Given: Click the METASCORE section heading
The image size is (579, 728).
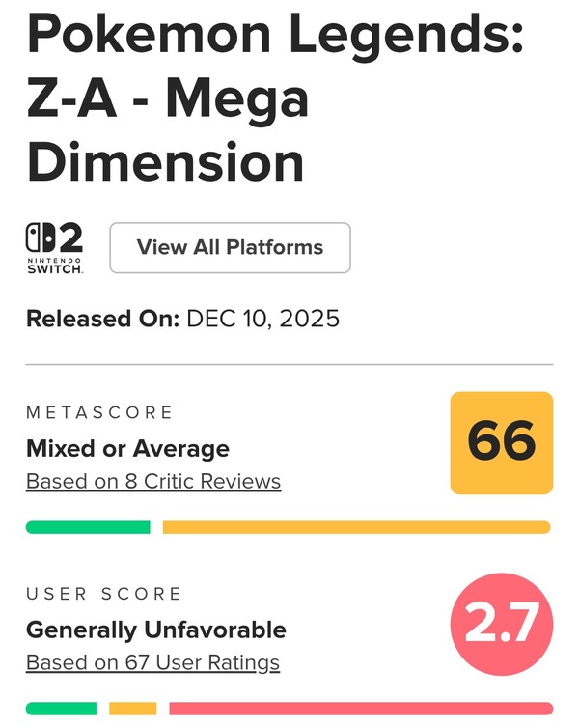Looking at the screenshot, I should [x=100, y=413].
